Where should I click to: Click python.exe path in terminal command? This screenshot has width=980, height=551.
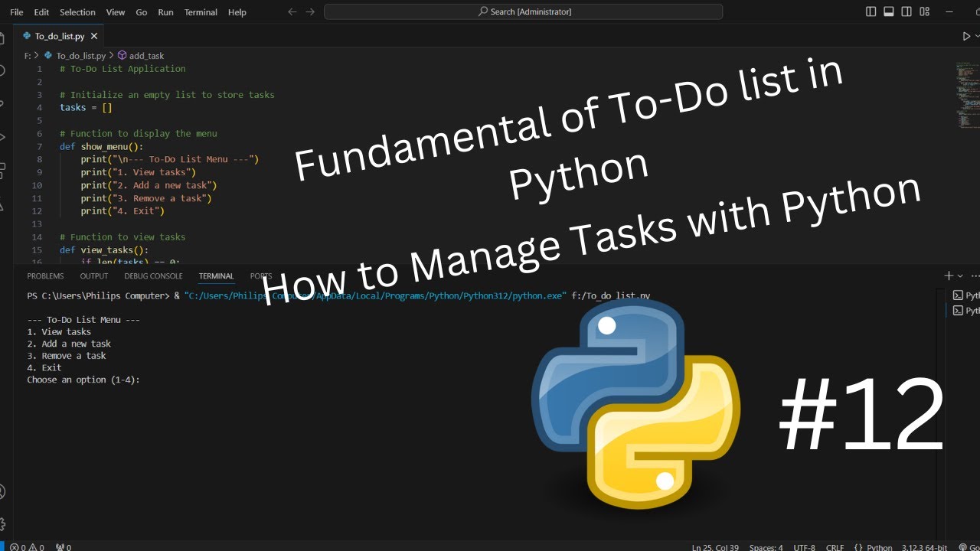pos(375,296)
